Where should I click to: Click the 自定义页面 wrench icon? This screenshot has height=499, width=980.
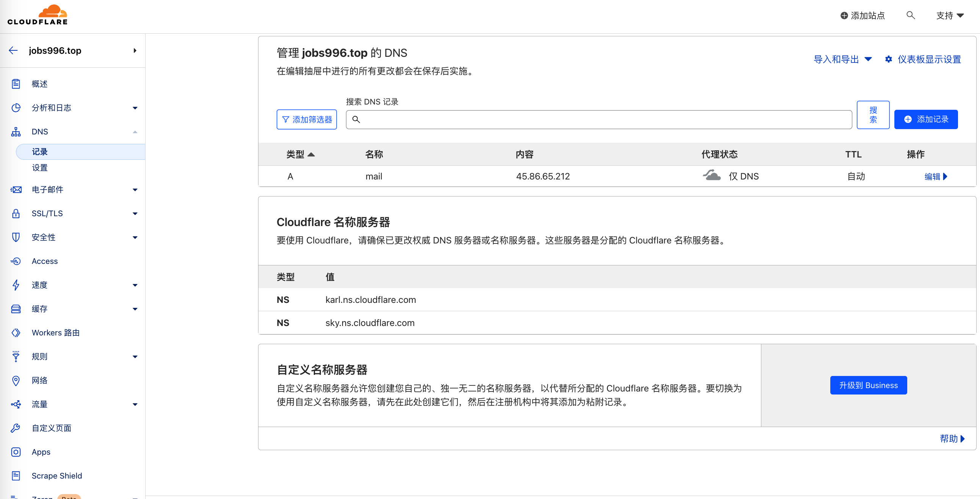pos(16,428)
